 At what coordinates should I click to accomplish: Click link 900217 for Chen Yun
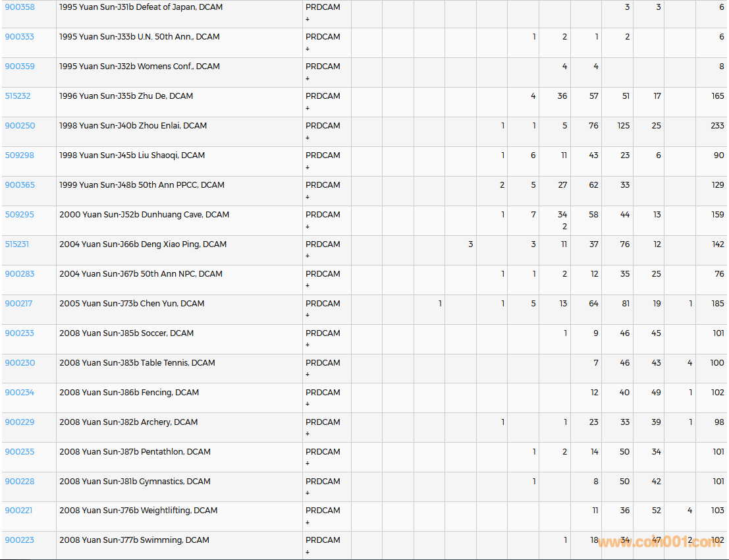(x=18, y=304)
